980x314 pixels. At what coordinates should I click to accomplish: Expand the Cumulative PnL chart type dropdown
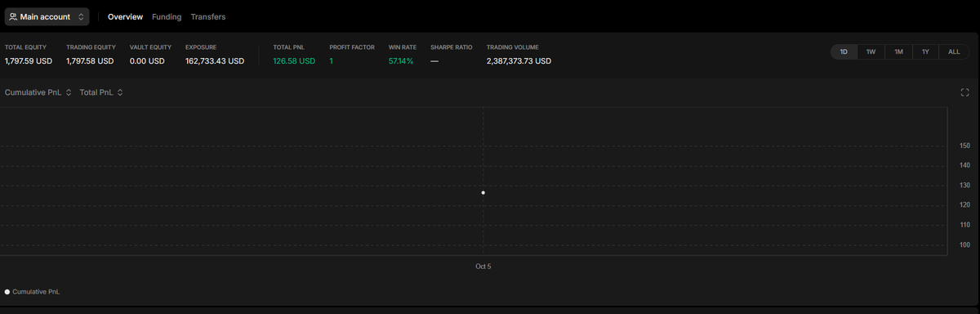38,92
